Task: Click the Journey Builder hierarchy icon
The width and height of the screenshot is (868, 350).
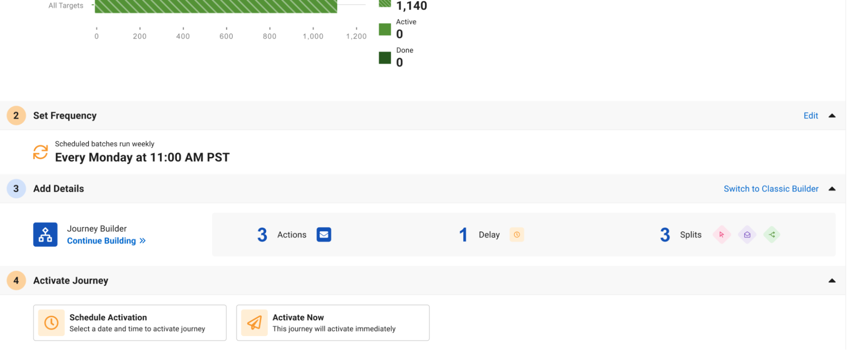Action: [x=45, y=234]
